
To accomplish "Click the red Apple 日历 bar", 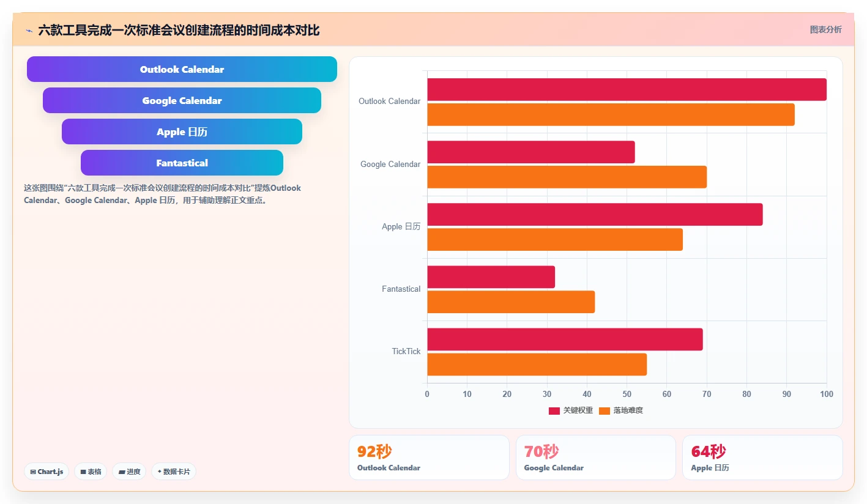I will (x=595, y=214).
